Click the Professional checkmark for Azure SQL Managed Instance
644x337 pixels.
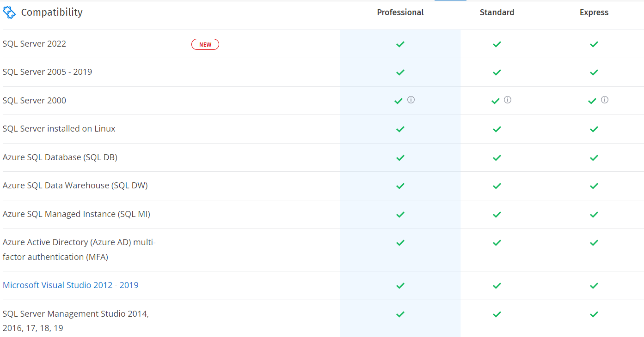(400, 215)
